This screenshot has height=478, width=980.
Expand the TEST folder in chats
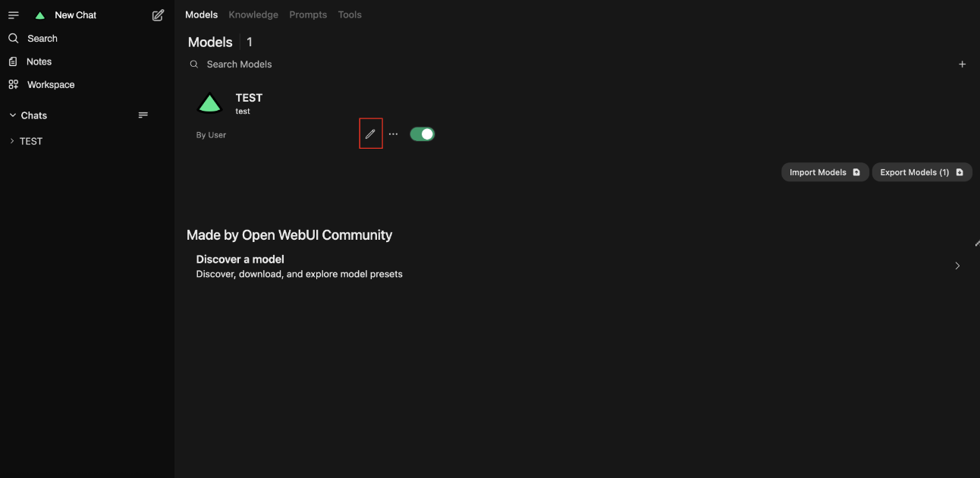tap(12, 141)
